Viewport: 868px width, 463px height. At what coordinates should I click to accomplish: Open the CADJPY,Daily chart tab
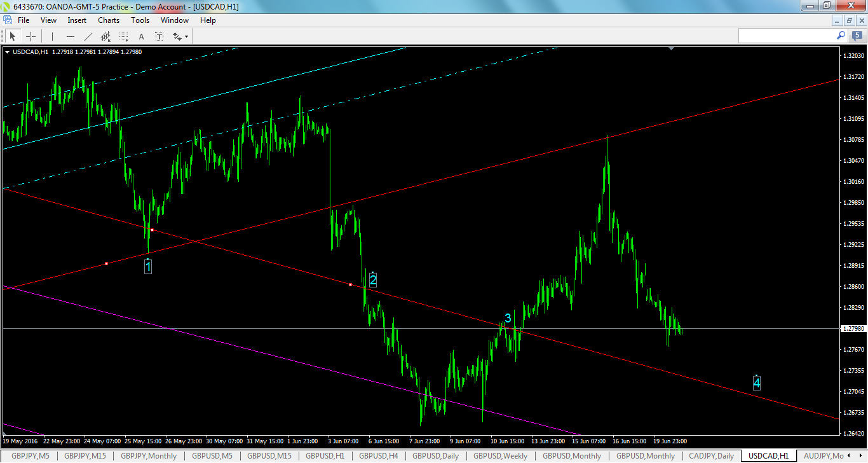point(710,455)
